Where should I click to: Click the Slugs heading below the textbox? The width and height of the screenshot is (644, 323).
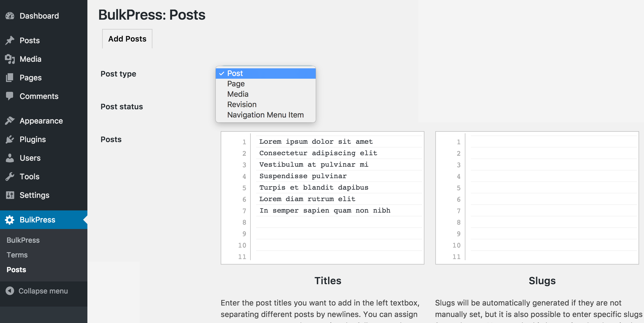pos(542,281)
